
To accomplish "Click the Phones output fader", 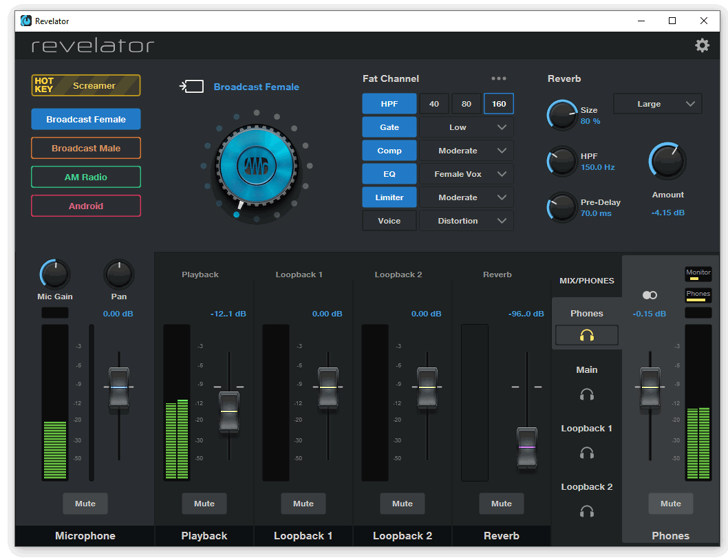I will (650, 387).
